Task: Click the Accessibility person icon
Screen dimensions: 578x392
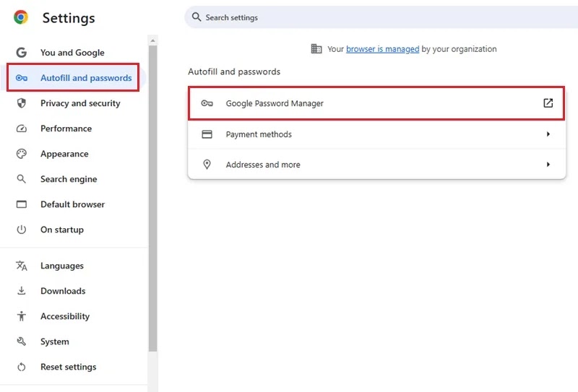Action: tap(22, 316)
